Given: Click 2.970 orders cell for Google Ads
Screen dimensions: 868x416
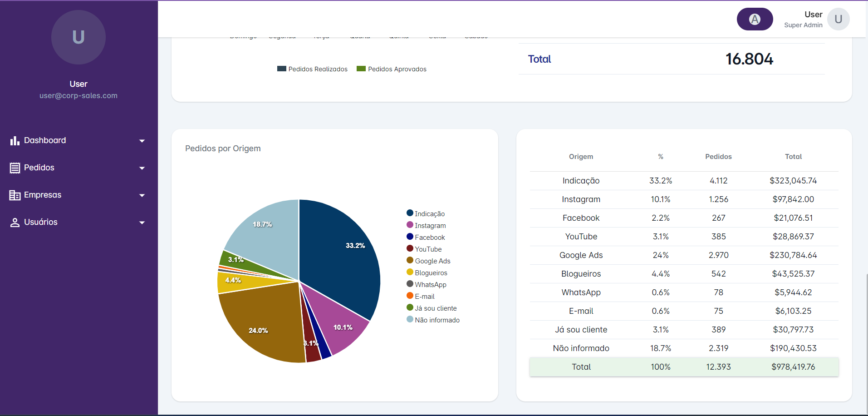Looking at the screenshot, I should point(718,255).
